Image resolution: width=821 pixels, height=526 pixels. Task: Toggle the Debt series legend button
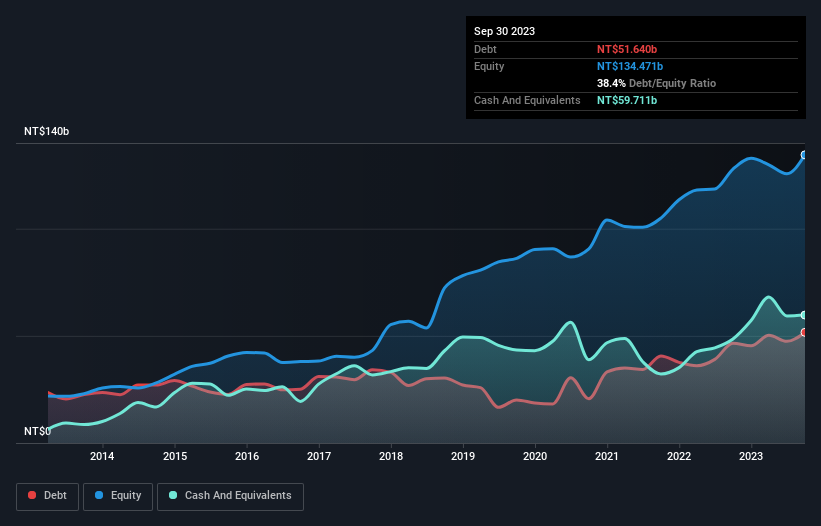point(48,496)
